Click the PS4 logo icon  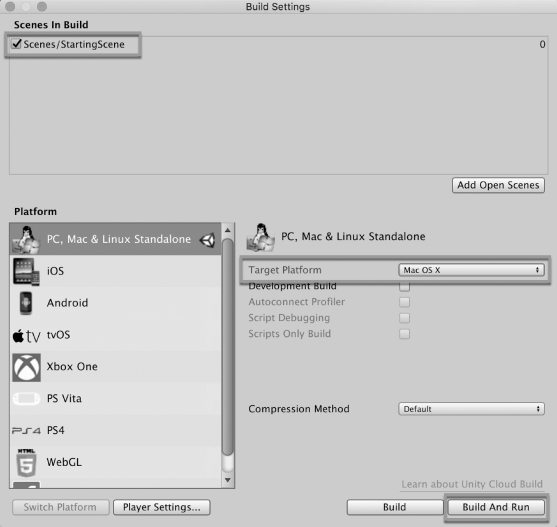[26, 430]
